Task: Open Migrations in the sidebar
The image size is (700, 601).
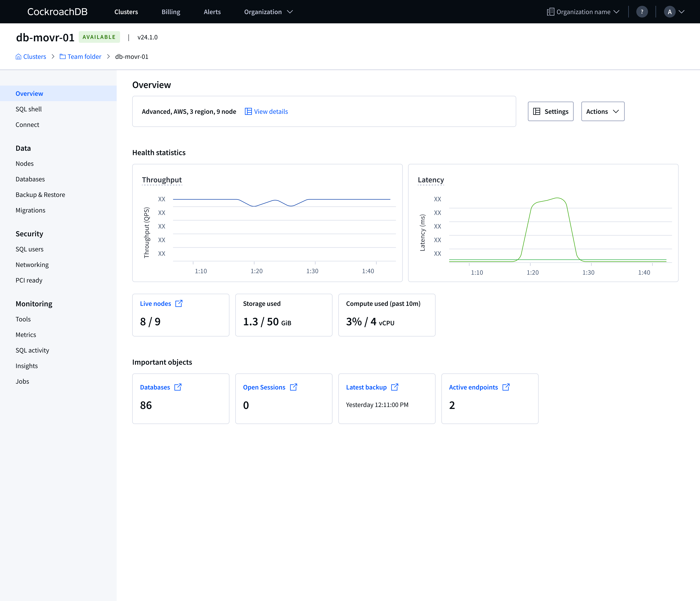Action: [30, 210]
